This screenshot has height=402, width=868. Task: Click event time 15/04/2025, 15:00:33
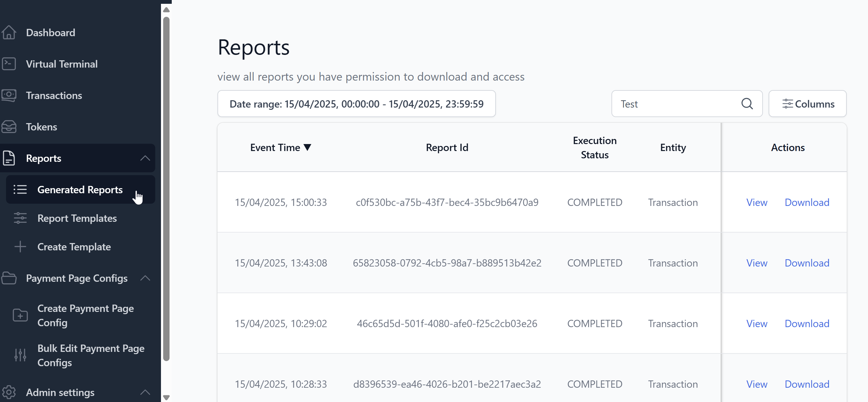pos(281,202)
